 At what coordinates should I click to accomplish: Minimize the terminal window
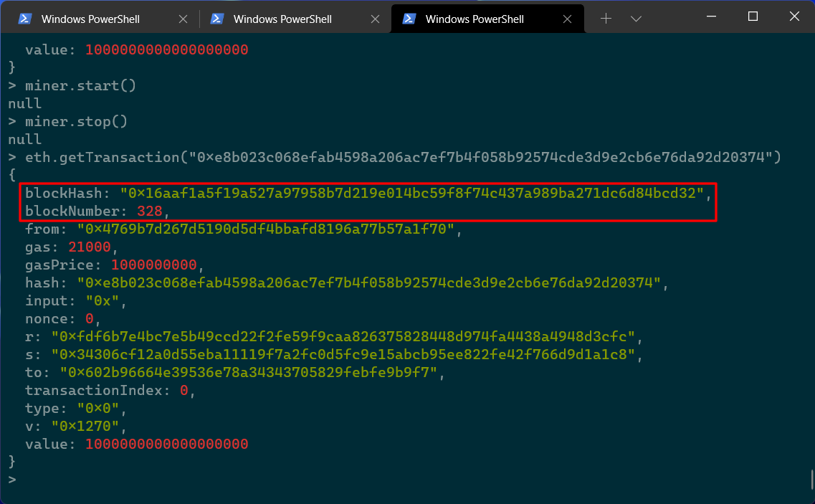coord(710,15)
